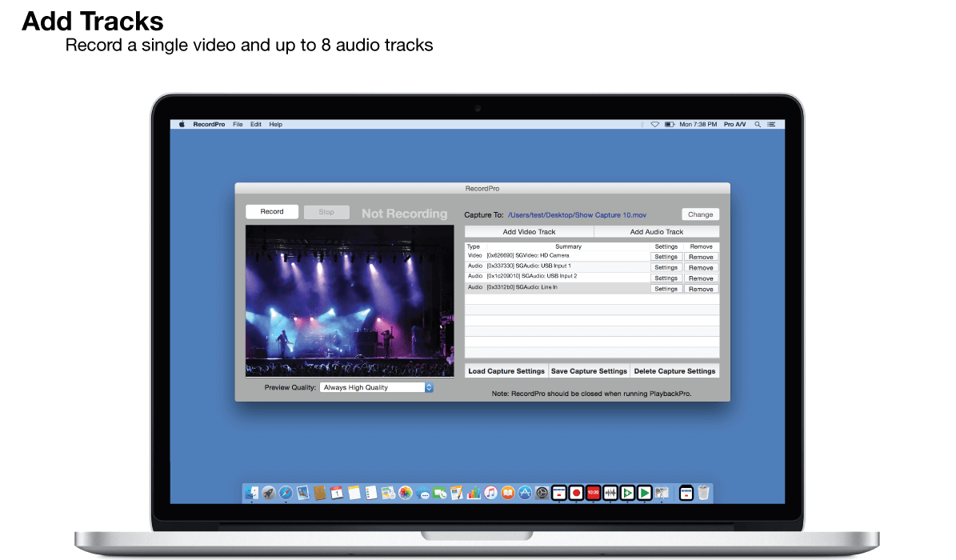
Task: Open Finder from the Dock
Action: 252,492
